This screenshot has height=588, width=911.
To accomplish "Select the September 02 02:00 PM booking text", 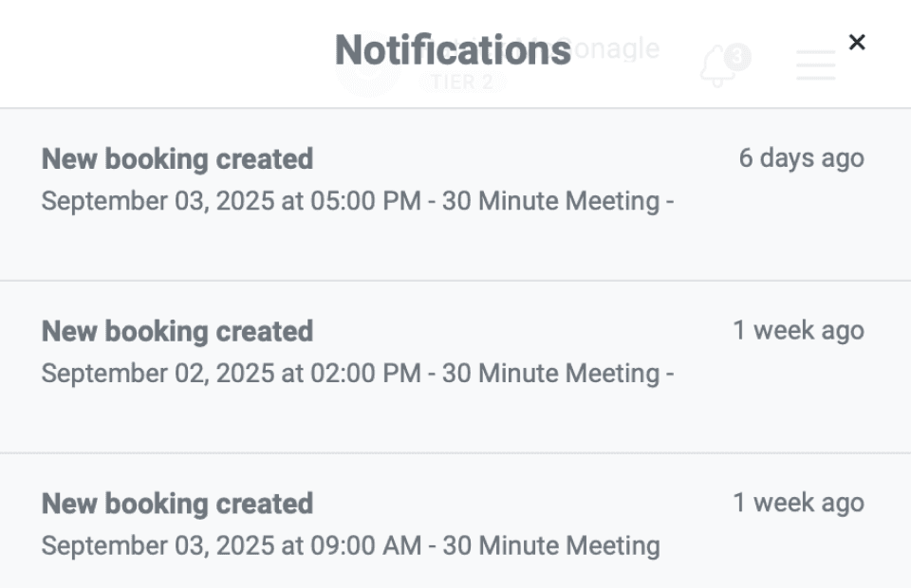I will (x=358, y=374).
